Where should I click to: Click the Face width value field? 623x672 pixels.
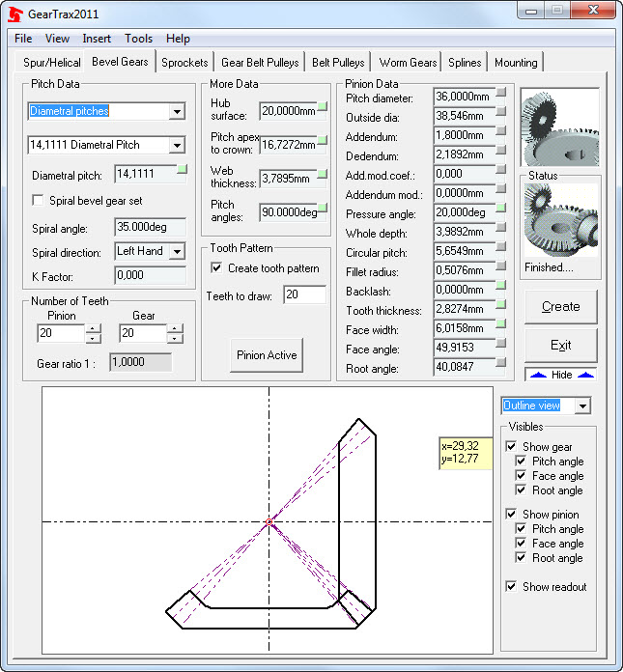[465, 328]
